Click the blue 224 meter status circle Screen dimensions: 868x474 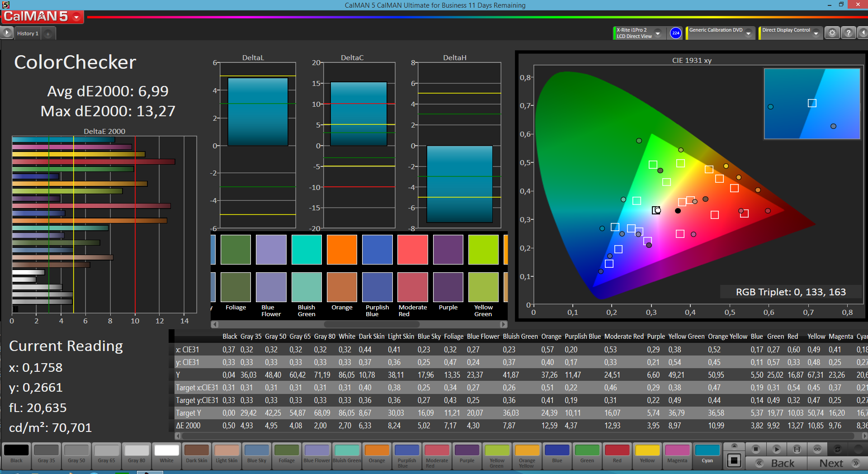[x=675, y=33]
